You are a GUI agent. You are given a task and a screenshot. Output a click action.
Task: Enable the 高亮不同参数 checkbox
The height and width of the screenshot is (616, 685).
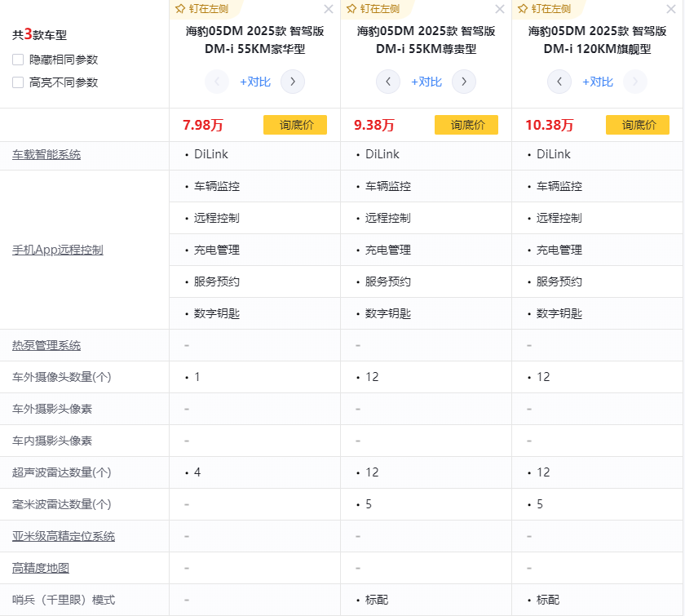[x=18, y=82]
